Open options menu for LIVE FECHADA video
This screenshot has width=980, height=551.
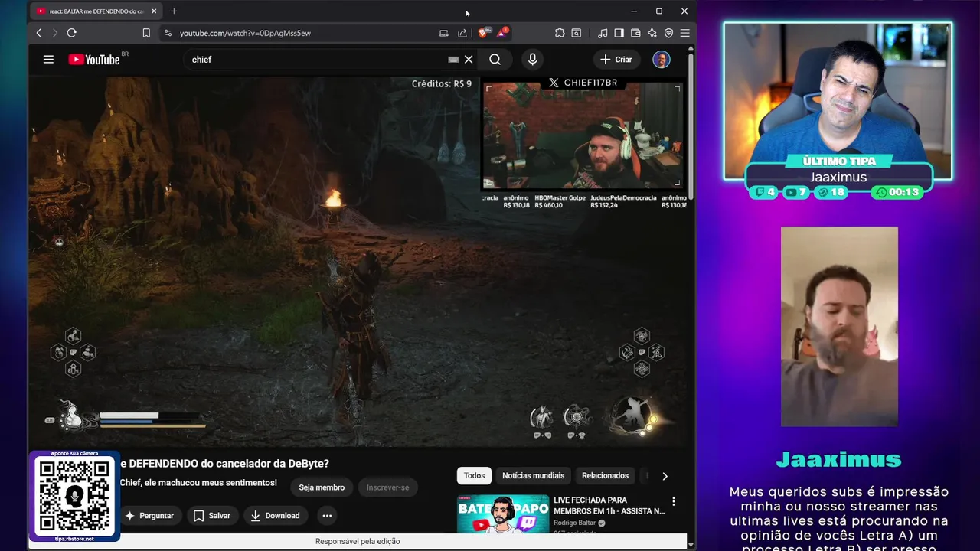click(674, 502)
